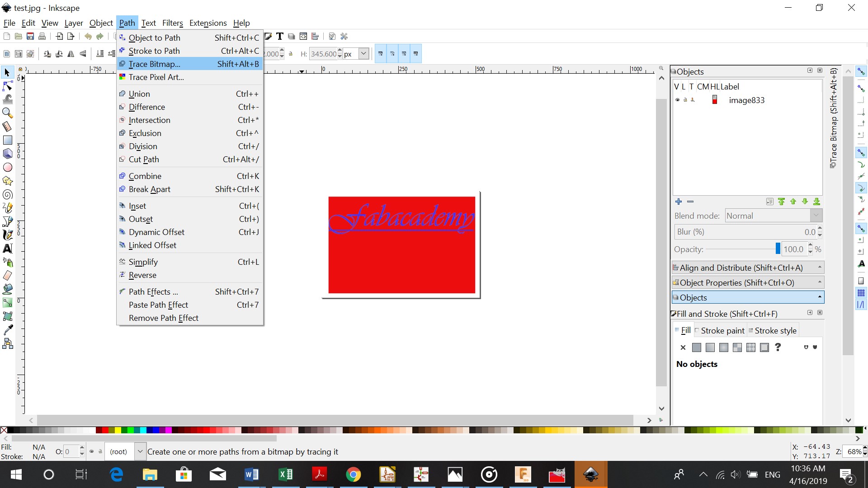This screenshot has height=488, width=868.
Task: Select the Zoom tool in toolbox
Action: [x=8, y=113]
